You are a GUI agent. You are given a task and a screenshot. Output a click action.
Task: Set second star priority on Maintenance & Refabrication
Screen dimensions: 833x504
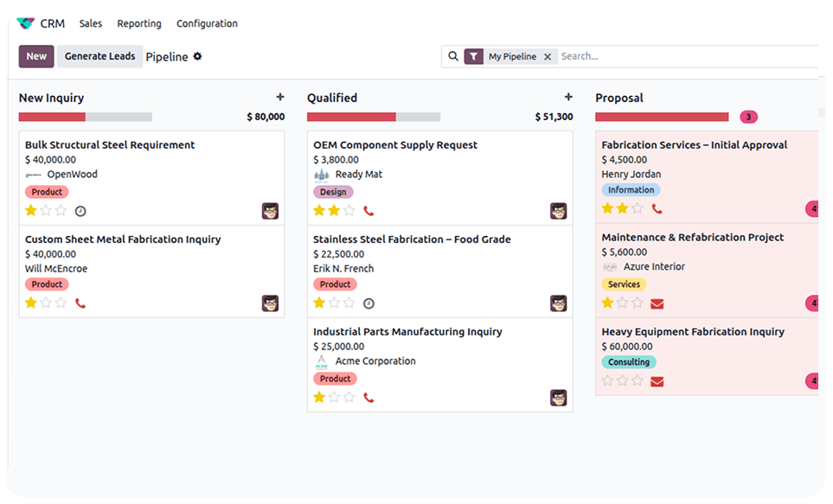623,303
